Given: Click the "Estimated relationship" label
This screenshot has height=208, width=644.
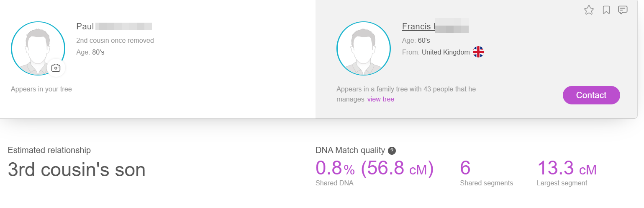Looking at the screenshot, I should [x=49, y=150].
